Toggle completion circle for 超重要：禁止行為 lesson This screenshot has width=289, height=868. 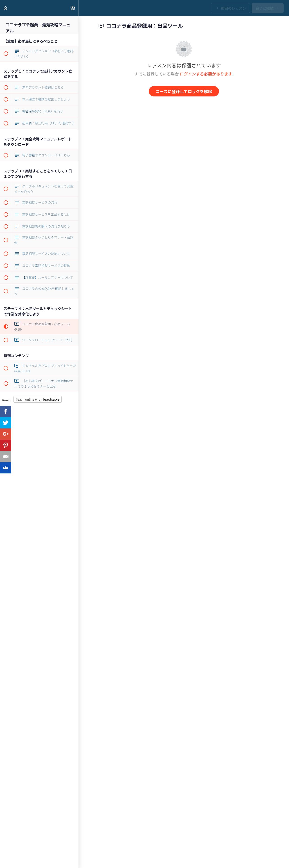[6, 123]
